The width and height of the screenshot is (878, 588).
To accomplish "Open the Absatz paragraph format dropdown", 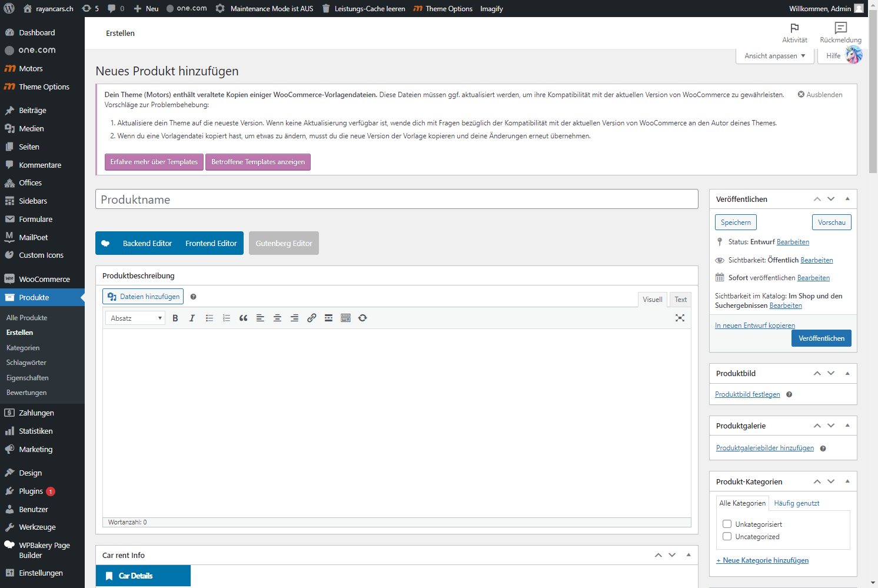I will [x=135, y=318].
